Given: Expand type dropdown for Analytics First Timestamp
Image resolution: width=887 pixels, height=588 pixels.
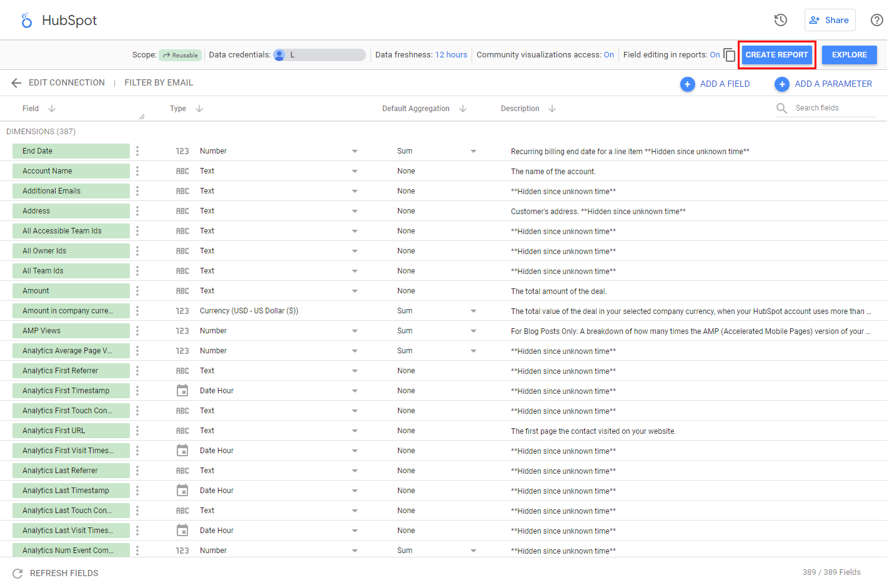Looking at the screenshot, I should (355, 391).
